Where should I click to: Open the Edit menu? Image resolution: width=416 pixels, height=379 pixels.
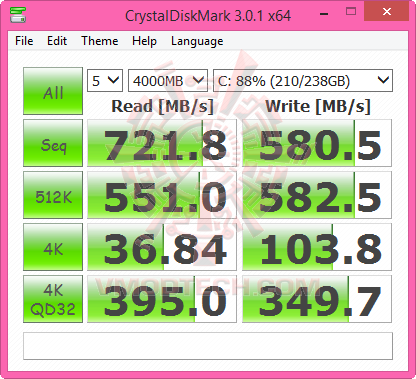coord(57,41)
